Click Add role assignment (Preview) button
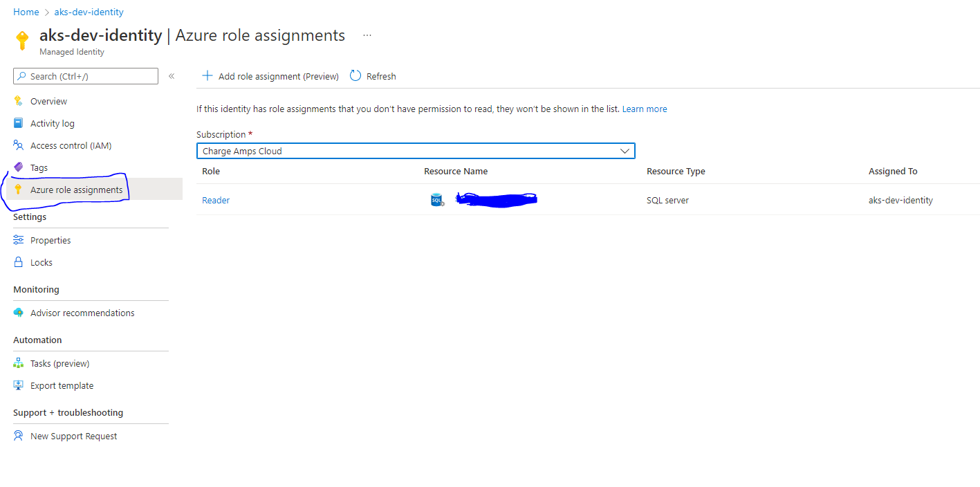980x487 pixels. click(x=270, y=76)
